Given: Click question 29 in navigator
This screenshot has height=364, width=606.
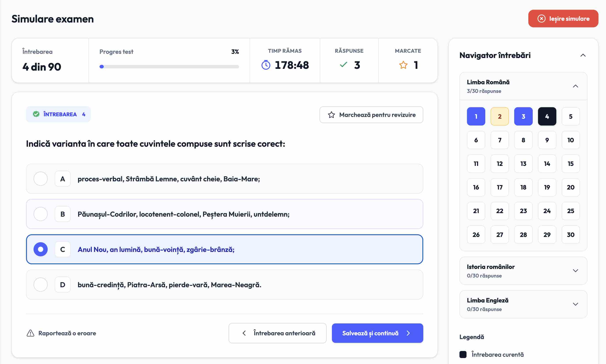Looking at the screenshot, I should click(x=547, y=235).
